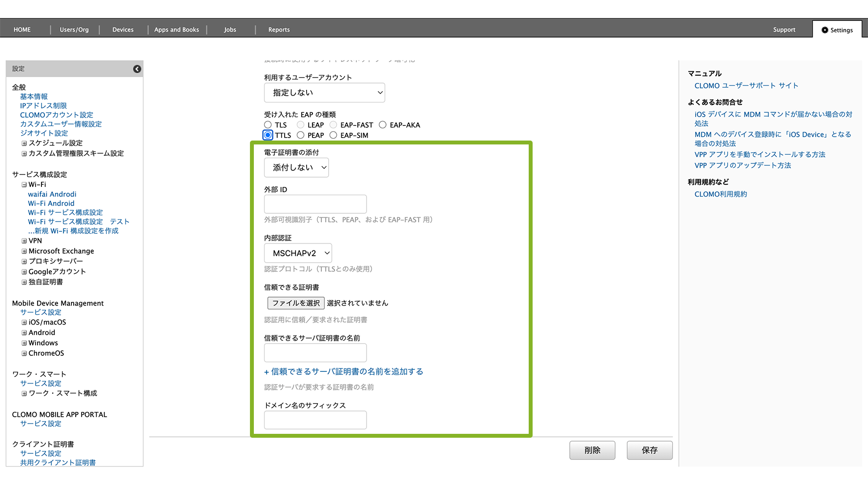
Task: Open the Reports menu item
Action: point(279,30)
